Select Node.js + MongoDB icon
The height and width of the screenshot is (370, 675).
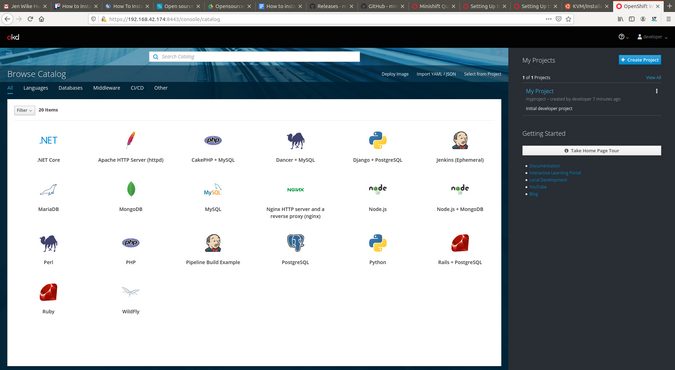(460, 189)
